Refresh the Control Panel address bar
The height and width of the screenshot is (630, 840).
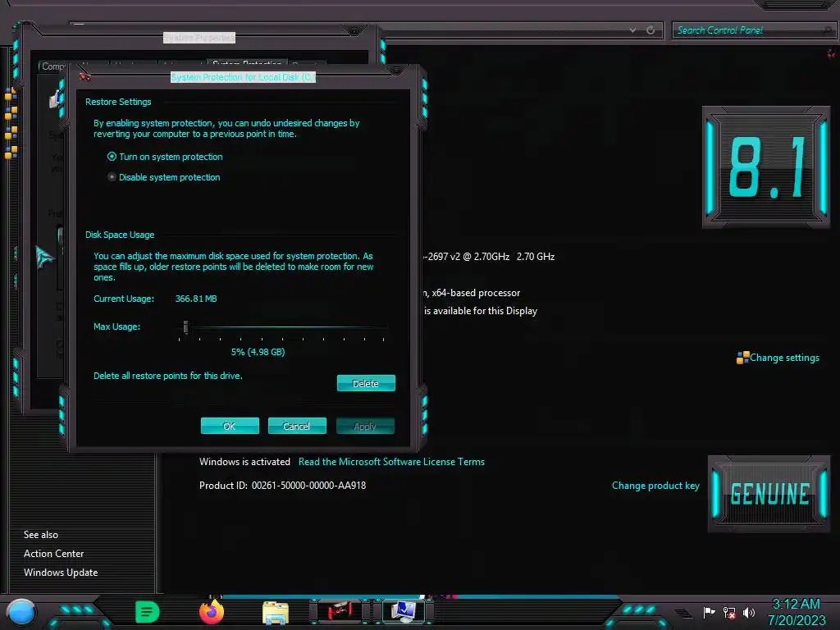[x=651, y=30]
